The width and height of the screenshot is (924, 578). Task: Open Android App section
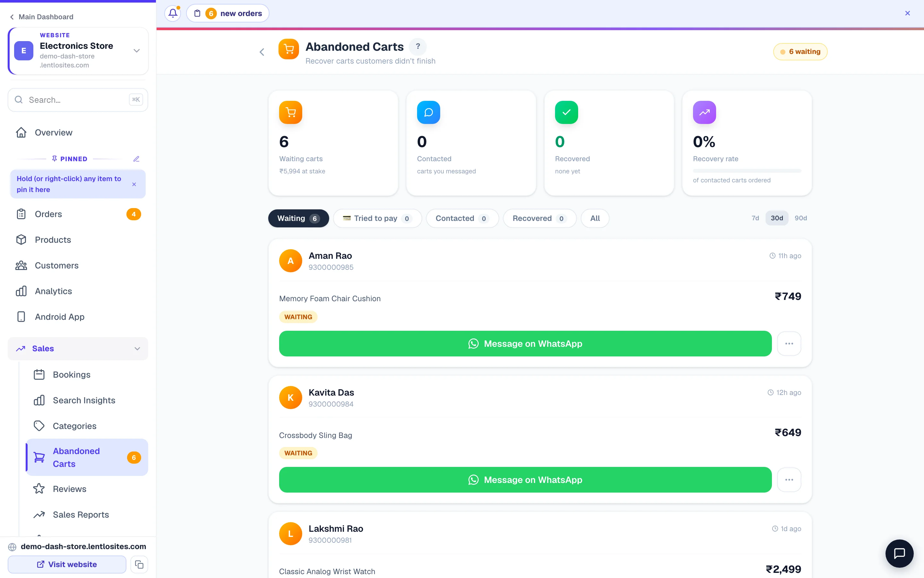(x=78, y=317)
